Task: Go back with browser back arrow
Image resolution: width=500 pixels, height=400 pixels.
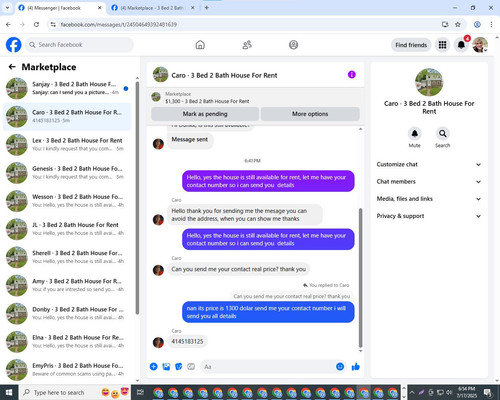Action: [8, 24]
